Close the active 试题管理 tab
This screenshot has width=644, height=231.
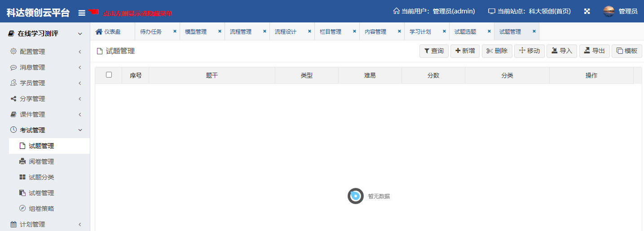coord(534,31)
